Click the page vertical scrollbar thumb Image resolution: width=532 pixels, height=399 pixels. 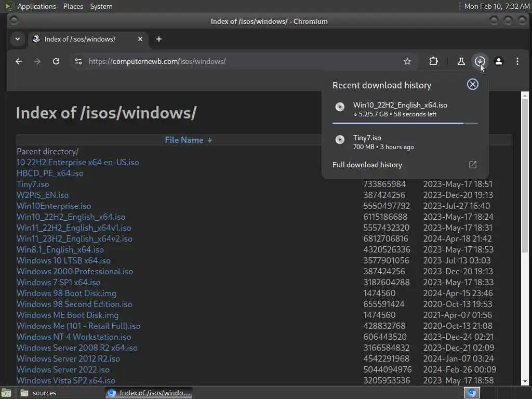click(525, 176)
